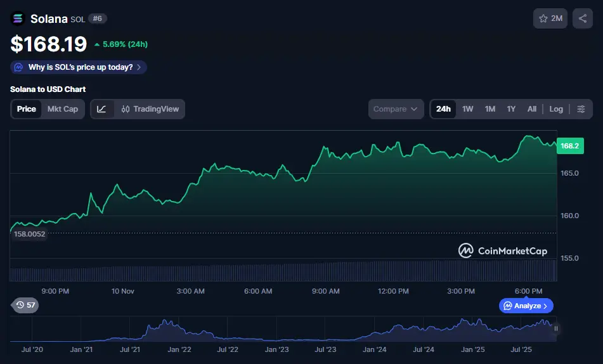Click the history clock icon showing 57
The height and width of the screenshot is (364, 603).
click(x=25, y=305)
